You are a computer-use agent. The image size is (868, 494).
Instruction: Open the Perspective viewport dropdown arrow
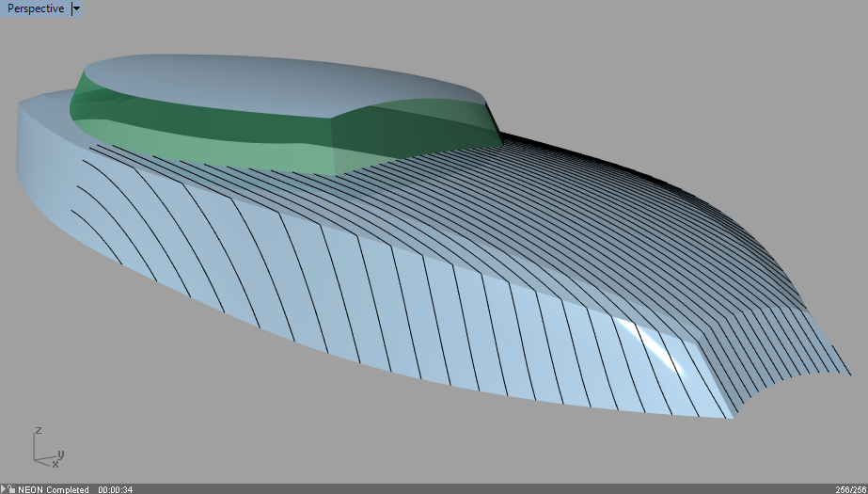[76, 8]
